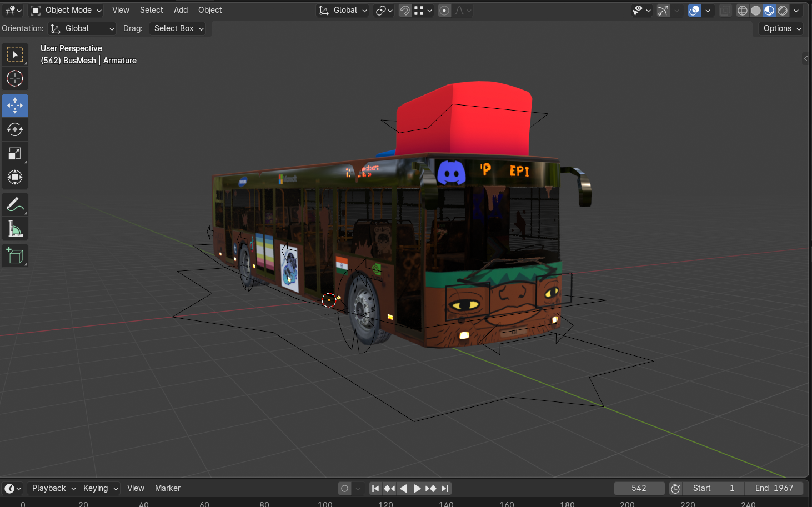Enable proportional editing
The height and width of the screenshot is (507, 812).
coord(444,11)
